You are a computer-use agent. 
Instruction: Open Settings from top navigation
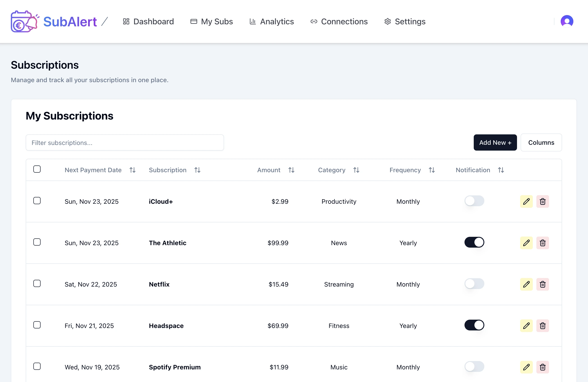405,21
